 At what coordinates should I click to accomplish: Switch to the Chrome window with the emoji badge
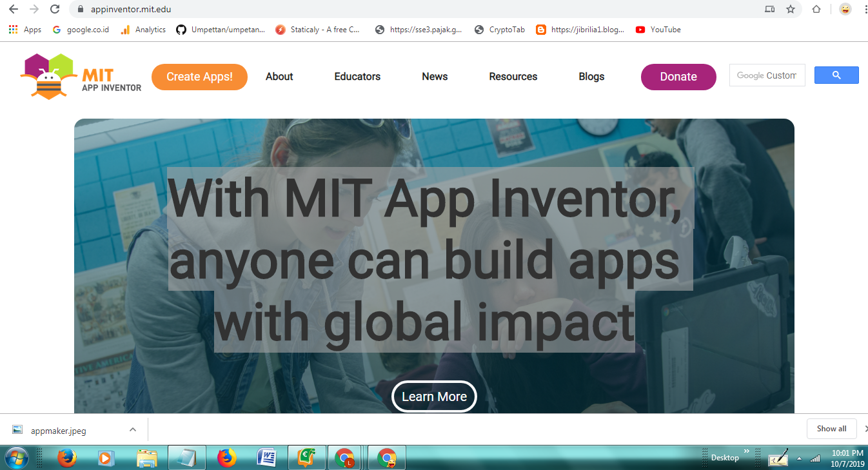pyautogui.click(x=387, y=458)
